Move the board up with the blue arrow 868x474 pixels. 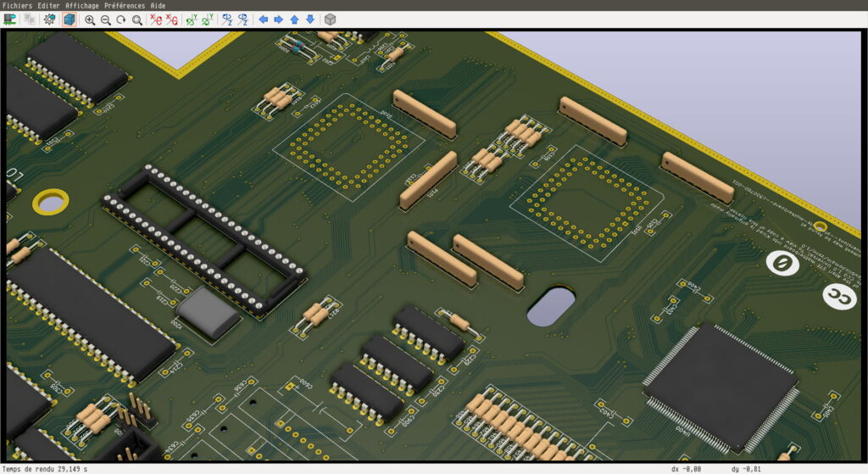[x=294, y=20]
